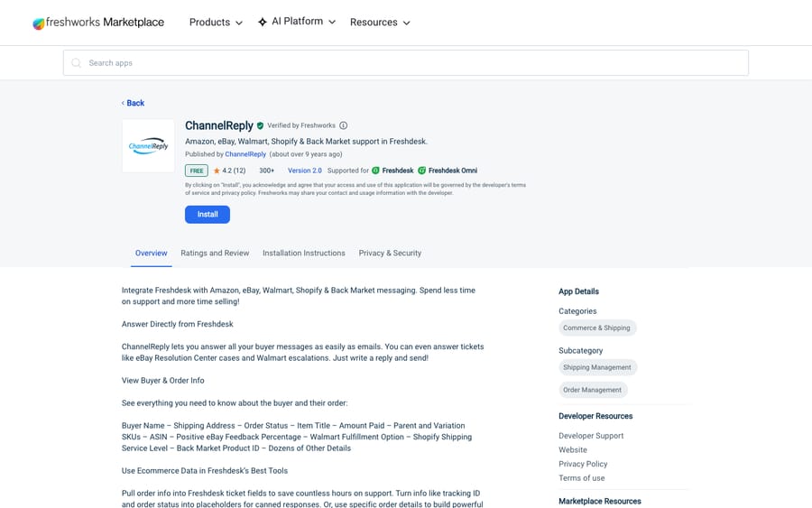Click the AI Platform sparkle icon
The width and height of the screenshot is (812, 508).
tap(262, 22)
